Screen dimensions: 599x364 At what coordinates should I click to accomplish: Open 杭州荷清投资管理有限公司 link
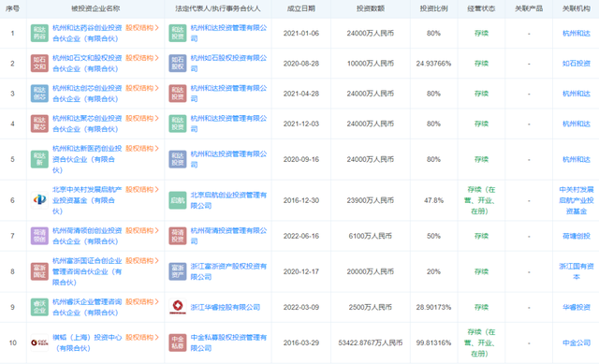(x=228, y=236)
